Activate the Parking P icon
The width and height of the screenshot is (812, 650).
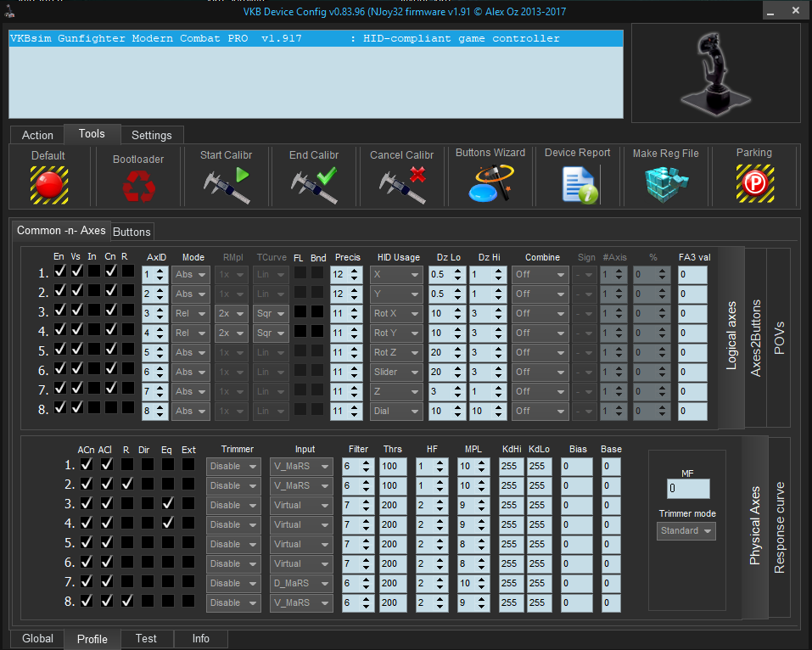click(x=755, y=183)
